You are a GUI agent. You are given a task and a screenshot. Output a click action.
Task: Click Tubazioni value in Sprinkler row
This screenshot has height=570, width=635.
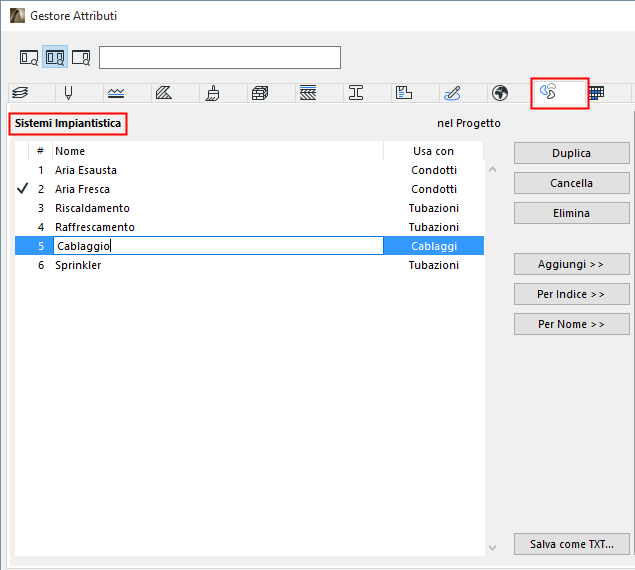(x=434, y=265)
